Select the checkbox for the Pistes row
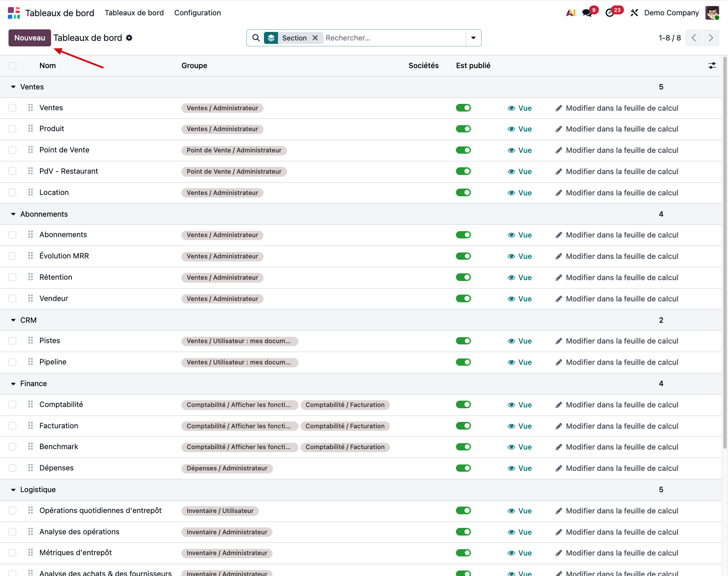The image size is (728, 576). coord(12,341)
